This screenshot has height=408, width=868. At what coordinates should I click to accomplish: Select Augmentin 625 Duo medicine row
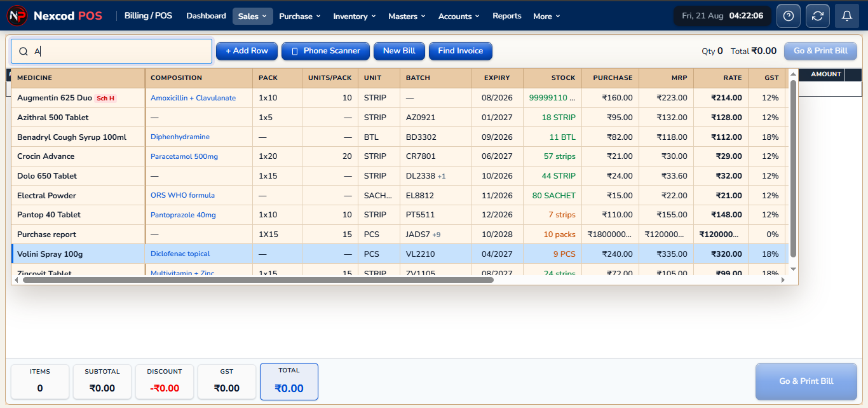400,98
